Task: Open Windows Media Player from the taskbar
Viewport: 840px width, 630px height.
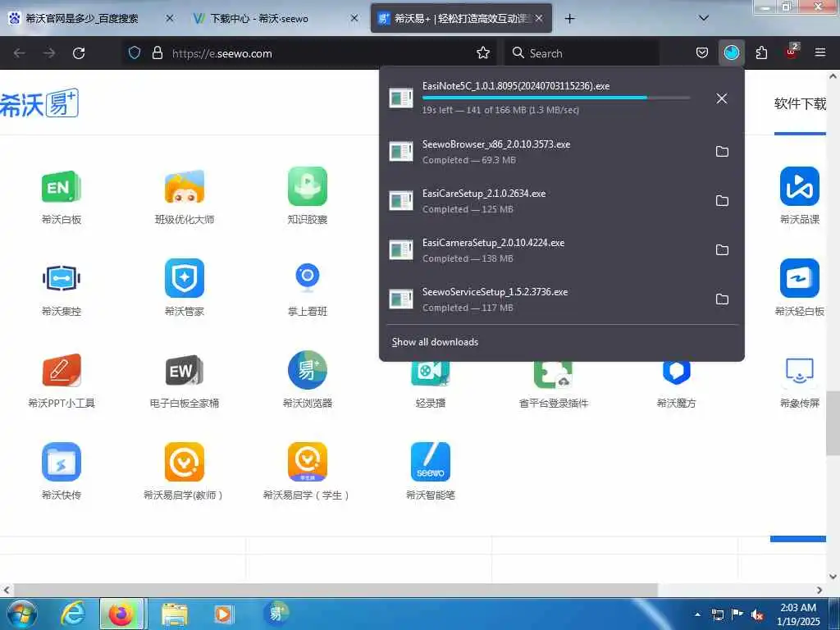Action: [223, 614]
